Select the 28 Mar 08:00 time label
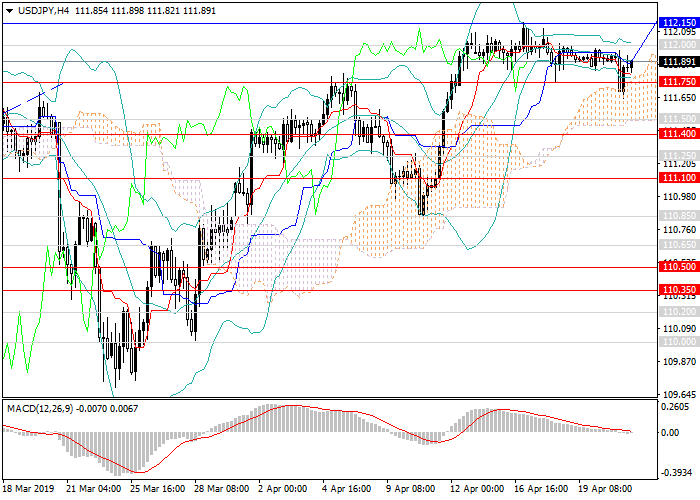The height and width of the screenshot is (500, 700). coord(222,489)
